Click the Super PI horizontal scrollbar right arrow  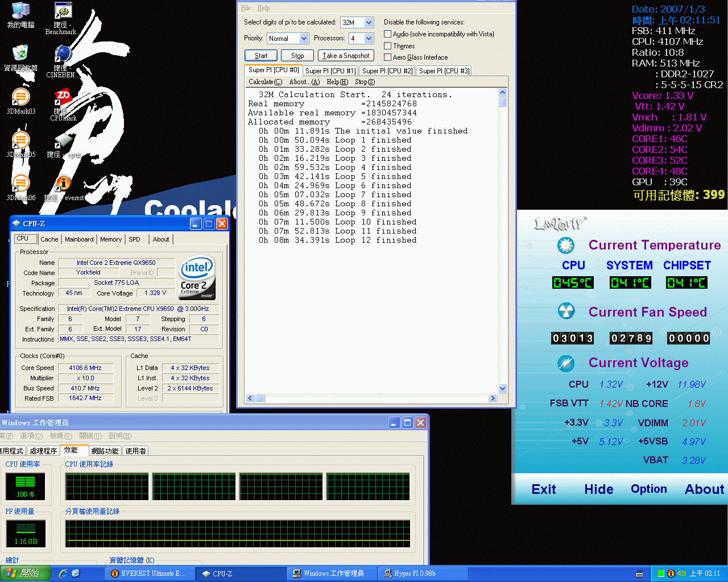click(493, 398)
